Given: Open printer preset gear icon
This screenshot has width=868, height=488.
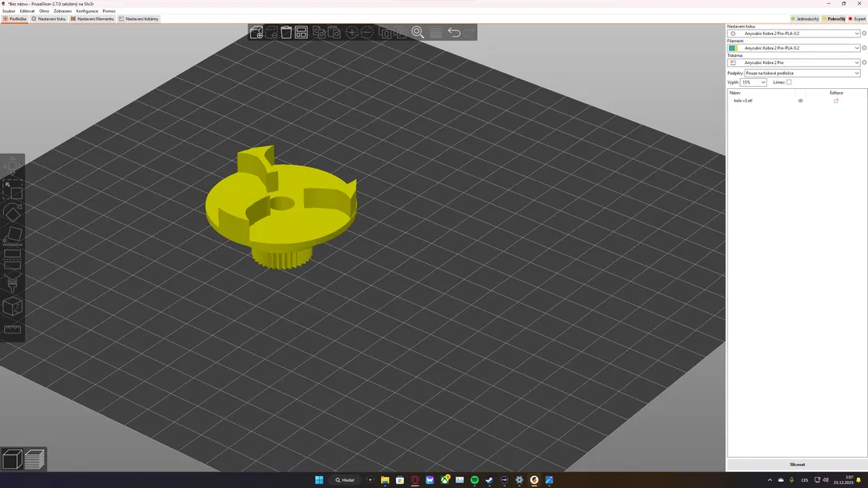Looking at the screenshot, I should (864, 62).
